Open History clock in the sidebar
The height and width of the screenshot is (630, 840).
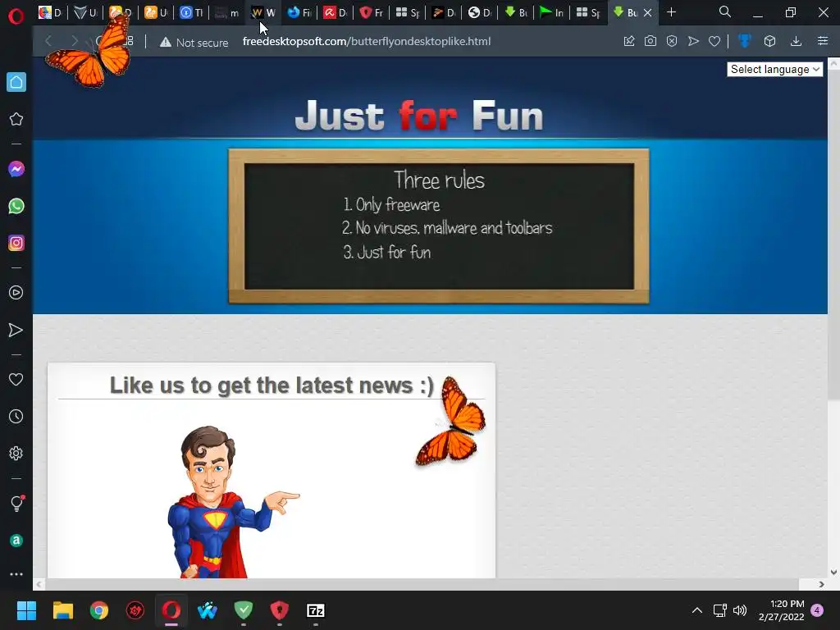click(16, 416)
